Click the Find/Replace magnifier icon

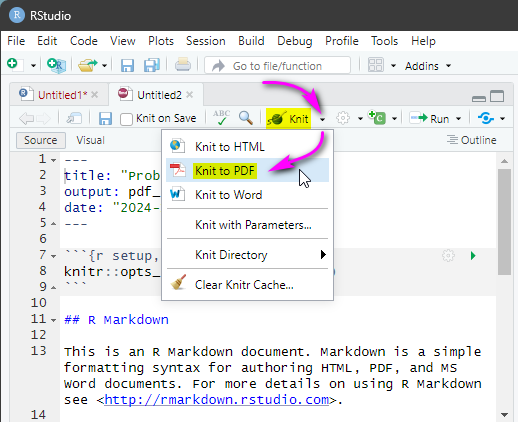point(246,118)
